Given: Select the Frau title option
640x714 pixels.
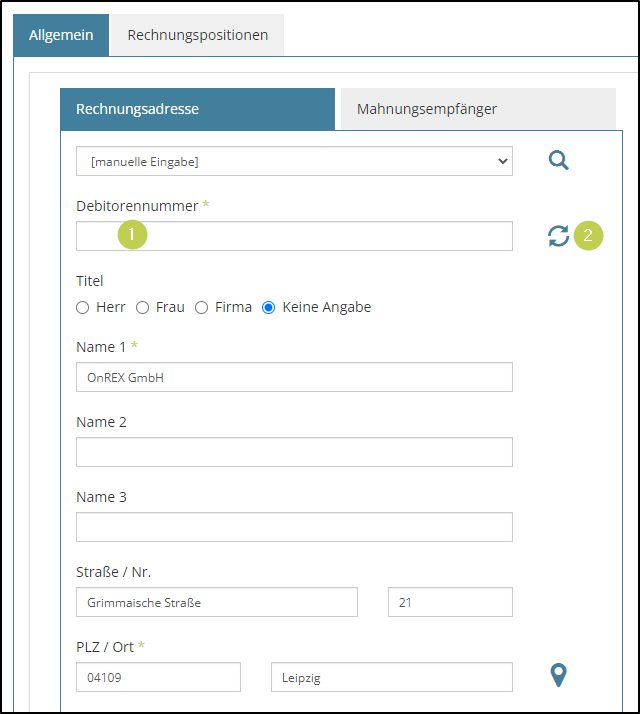Looking at the screenshot, I should pos(143,308).
